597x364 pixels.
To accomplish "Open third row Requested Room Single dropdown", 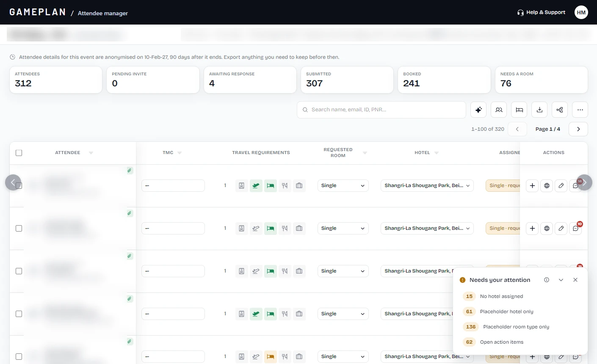I will point(343,271).
